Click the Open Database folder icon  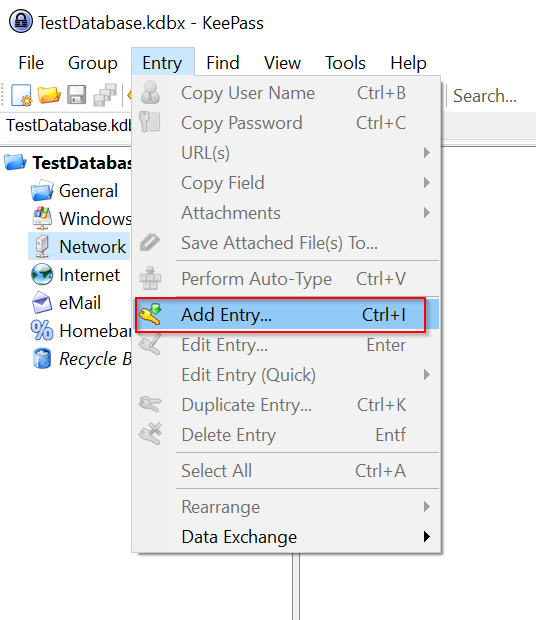[x=49, y=95]
